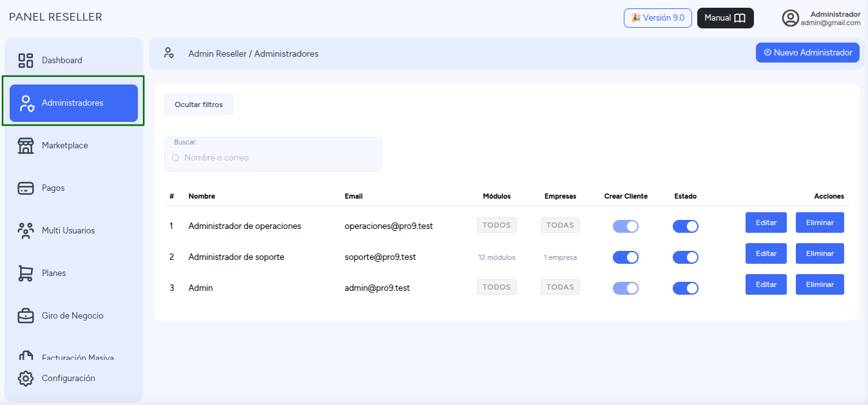Viewport: 868px width, 405px height.
Task: Click the Marketplace storefront icon
Action: (26, 146)
